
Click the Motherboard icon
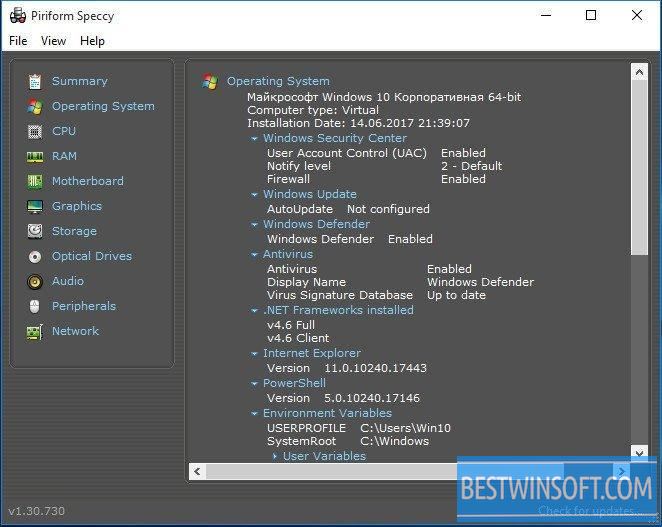(x=35, y=182)
